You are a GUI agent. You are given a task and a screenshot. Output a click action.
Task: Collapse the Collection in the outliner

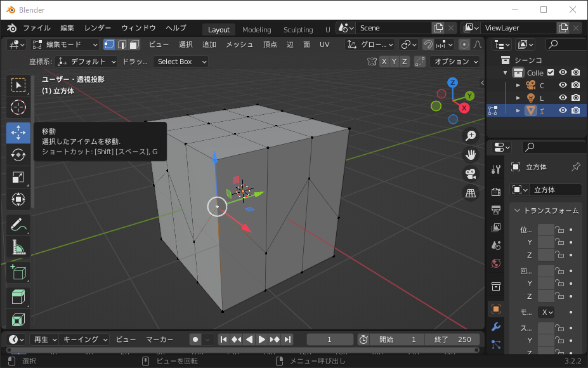(x=504, y=72)
